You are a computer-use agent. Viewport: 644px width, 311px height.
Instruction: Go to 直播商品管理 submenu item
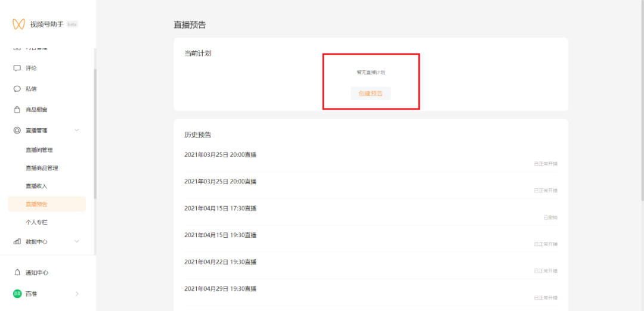click(42, 168)
